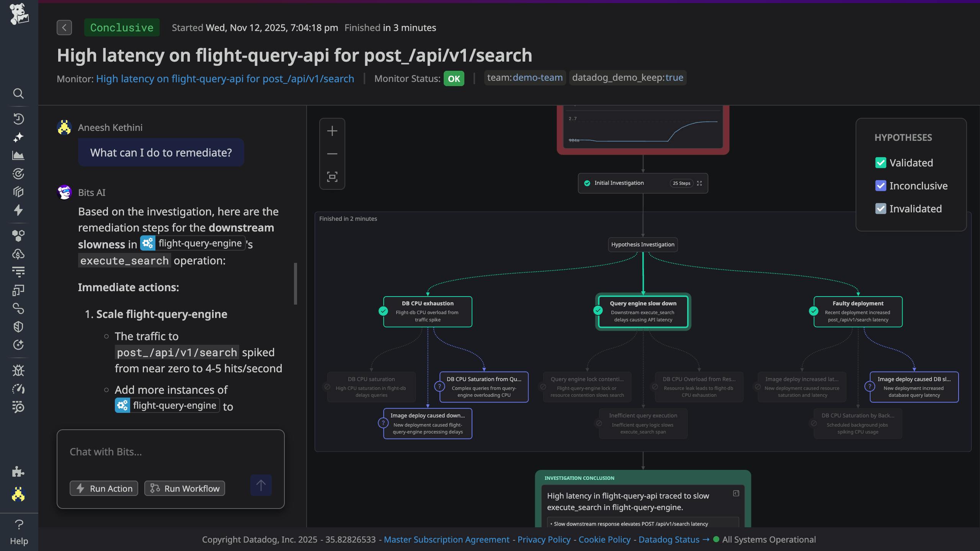
Task: Open the Metrics graph icon in sidebar
Action: click(18, 156)
